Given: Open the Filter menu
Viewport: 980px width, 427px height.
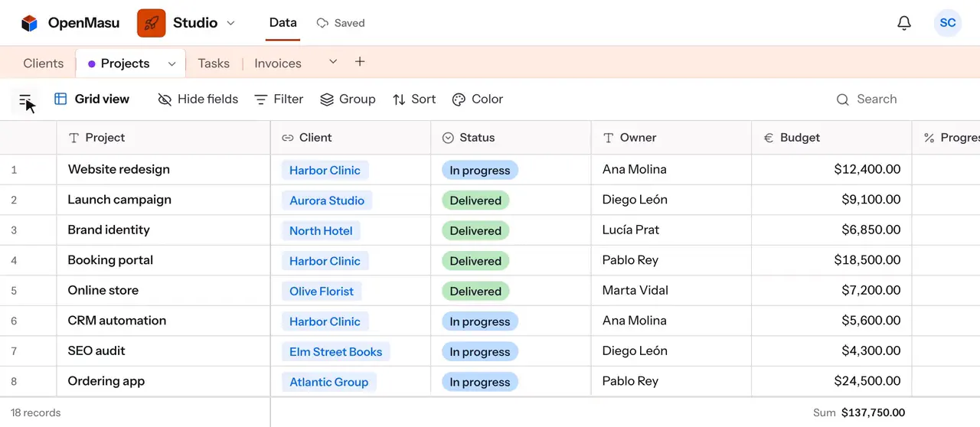Looking at the screenshot, I should pos(279,99).
